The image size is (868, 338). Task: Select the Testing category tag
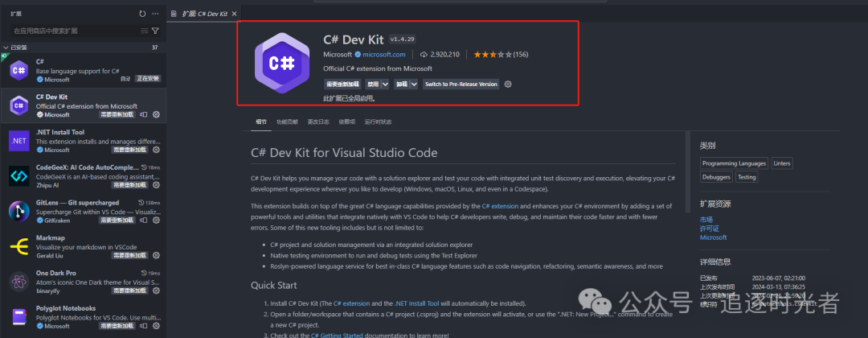(747, 177)
